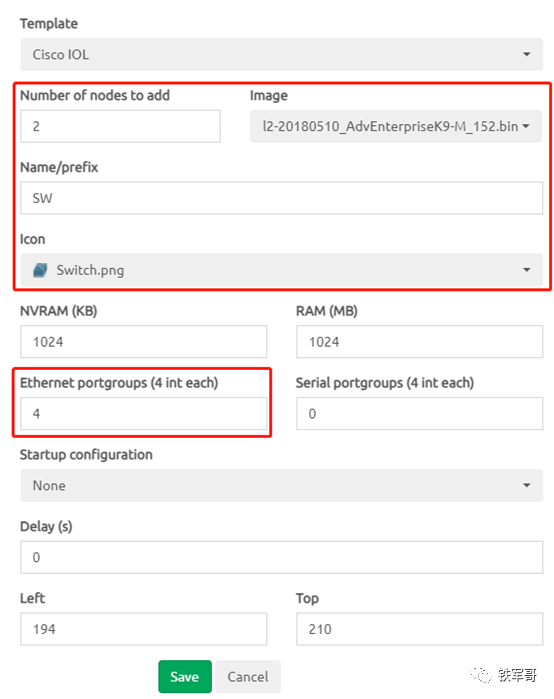Click the WeChat logo watermark icon
The width and height of the screenshot is (554, 699).
coord(481,675)
